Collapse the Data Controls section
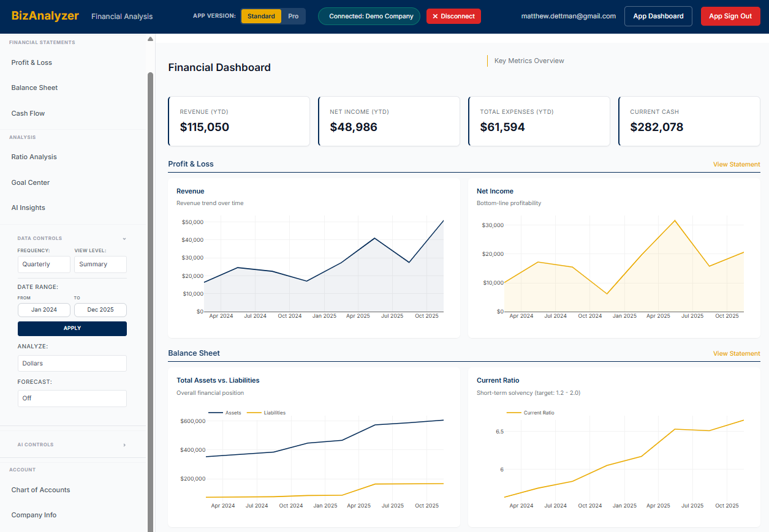Screen dimensions: 769x532 coord(124,238)
